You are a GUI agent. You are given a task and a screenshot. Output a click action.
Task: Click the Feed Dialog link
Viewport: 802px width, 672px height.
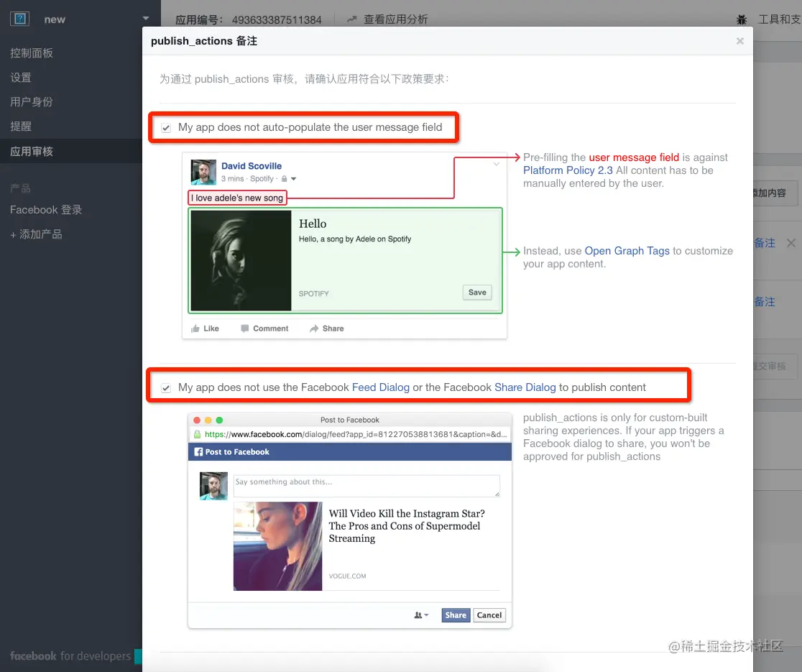(381, 387)
